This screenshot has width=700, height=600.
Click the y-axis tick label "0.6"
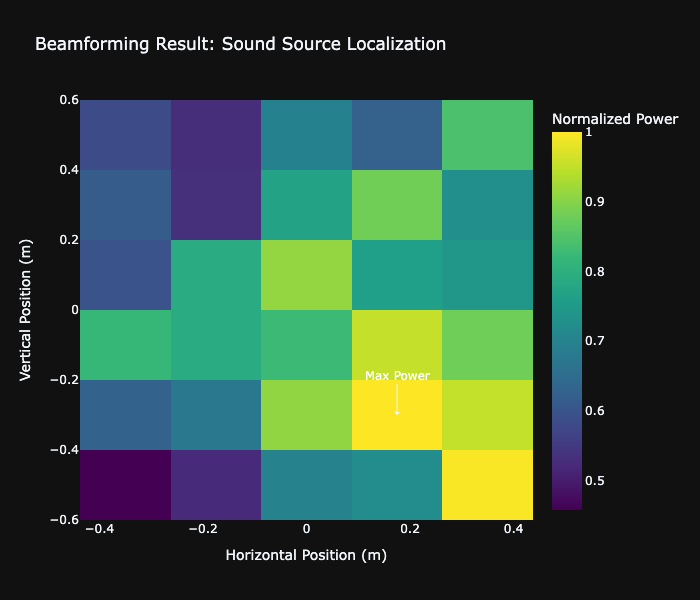click(x=68, y=100)
